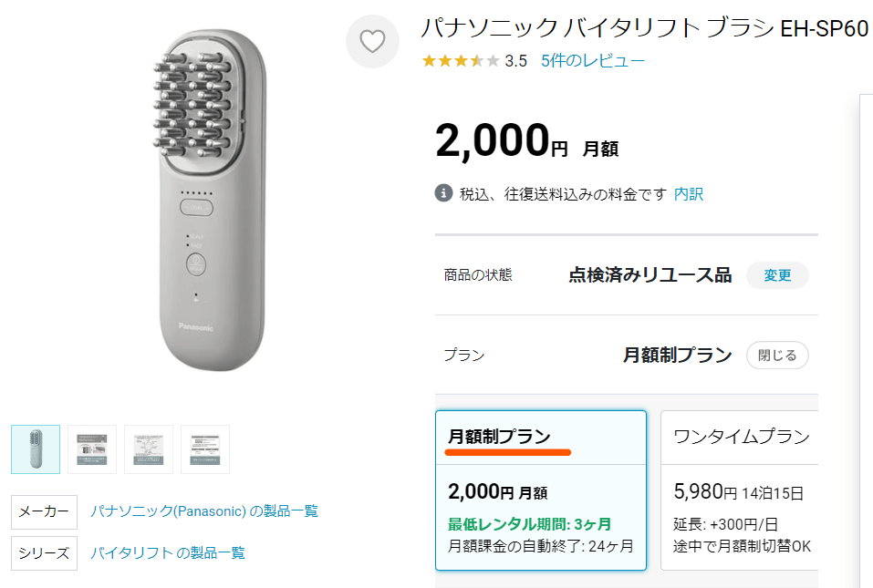
Task: Collapse plan options with 閉じる button
Action: (x=777, y=355)
